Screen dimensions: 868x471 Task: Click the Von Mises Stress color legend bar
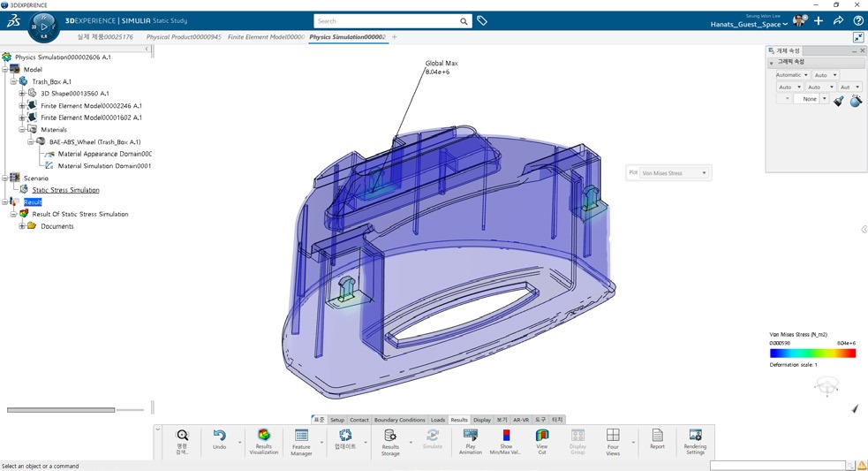pos(812,353)
